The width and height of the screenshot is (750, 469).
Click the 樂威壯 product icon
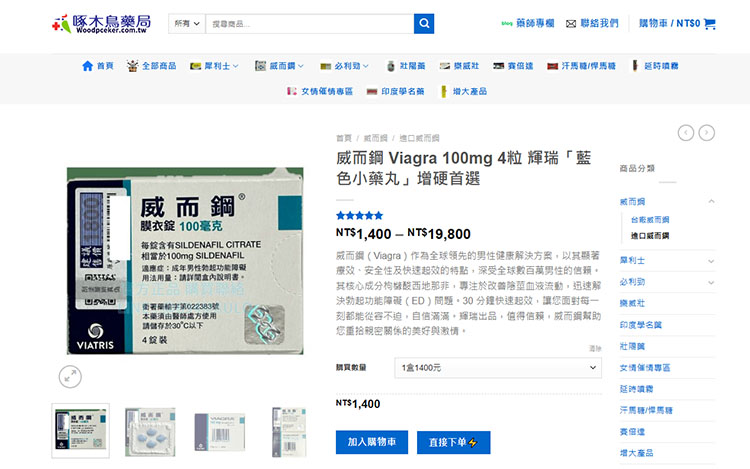pos(445,66)
